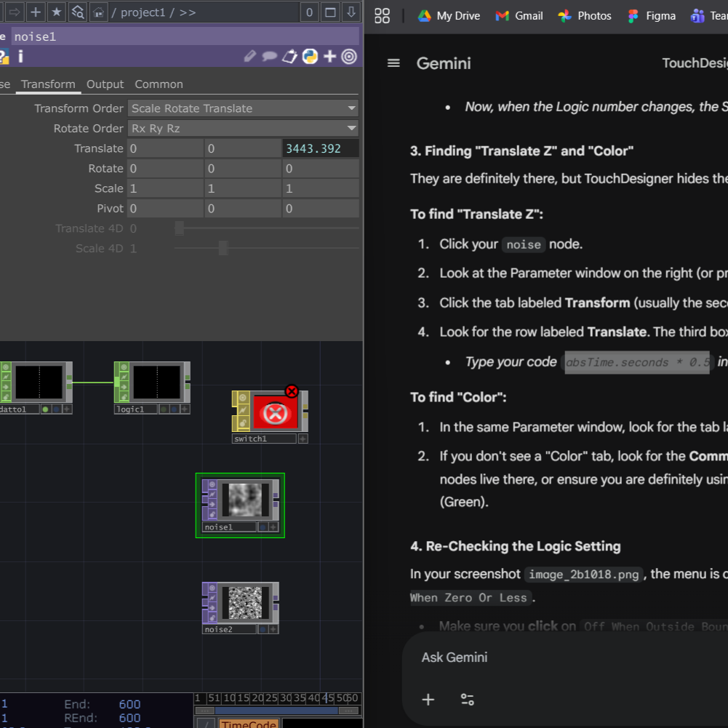Open network search with the magnifying glass icon
This screenshot has width=728, height=728.
point(77,12)
